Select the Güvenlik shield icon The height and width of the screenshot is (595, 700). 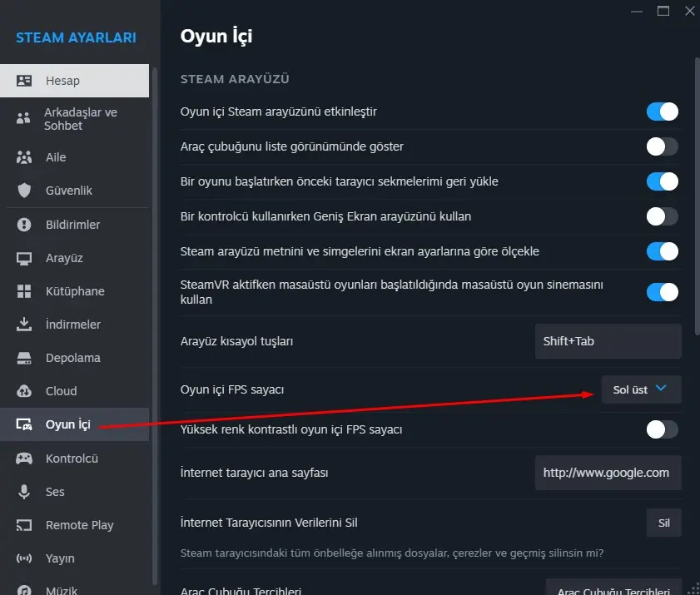[24, 191]
